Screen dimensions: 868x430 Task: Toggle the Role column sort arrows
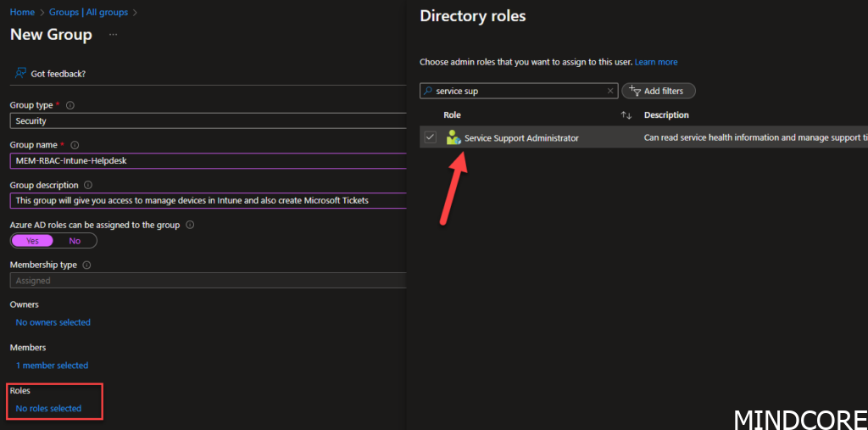pos(626,115)
